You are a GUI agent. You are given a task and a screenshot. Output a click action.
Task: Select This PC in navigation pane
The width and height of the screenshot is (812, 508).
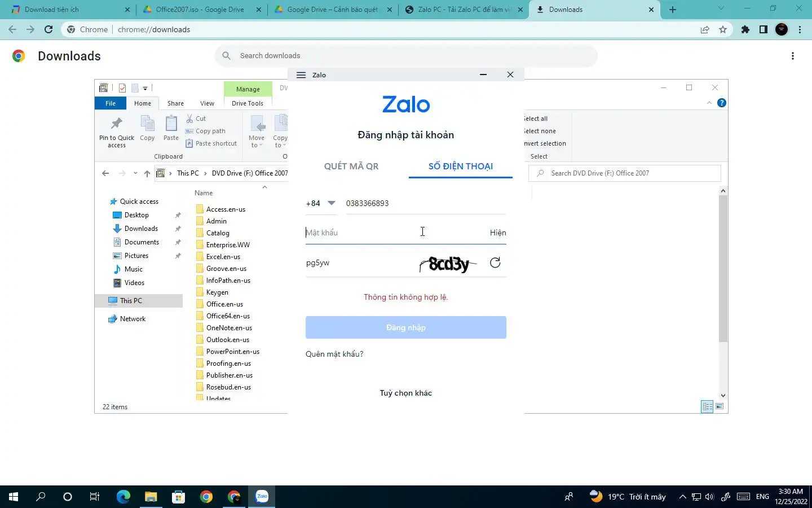point(139,301)
